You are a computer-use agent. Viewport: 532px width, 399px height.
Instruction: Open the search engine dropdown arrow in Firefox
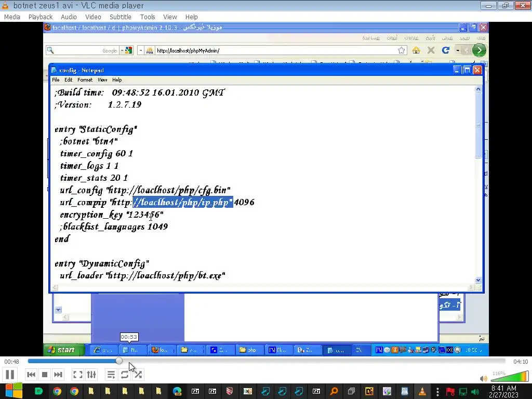coord(122,50)
